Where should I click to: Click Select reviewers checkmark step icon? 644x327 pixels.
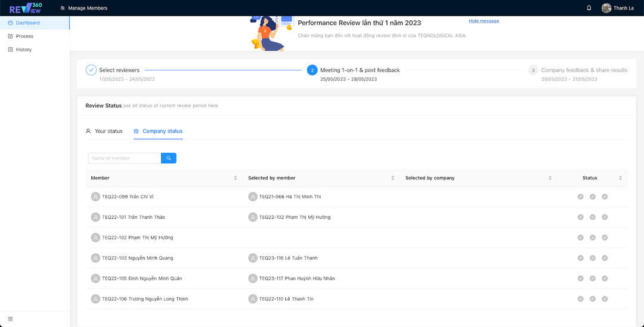click(91, 70)
